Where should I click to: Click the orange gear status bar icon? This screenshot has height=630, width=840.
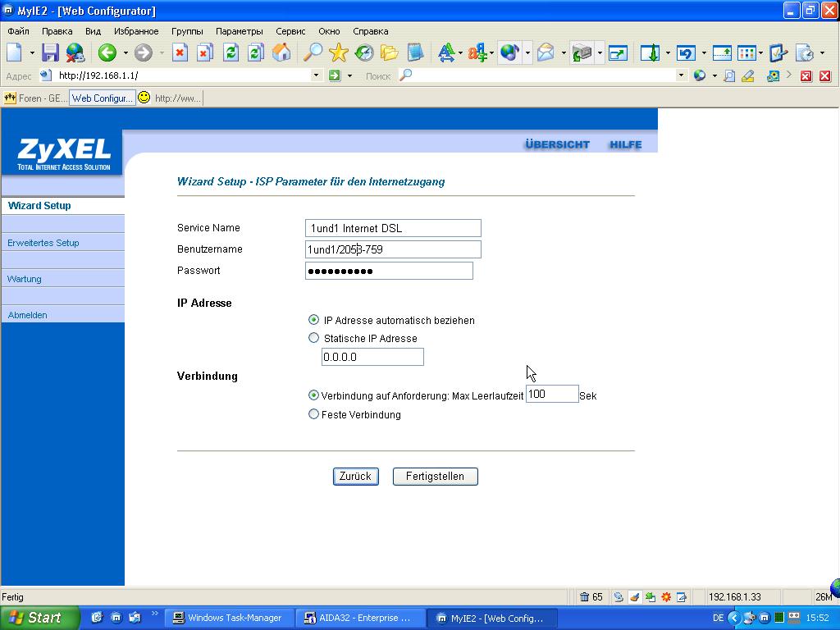click(x=666, y=597)
